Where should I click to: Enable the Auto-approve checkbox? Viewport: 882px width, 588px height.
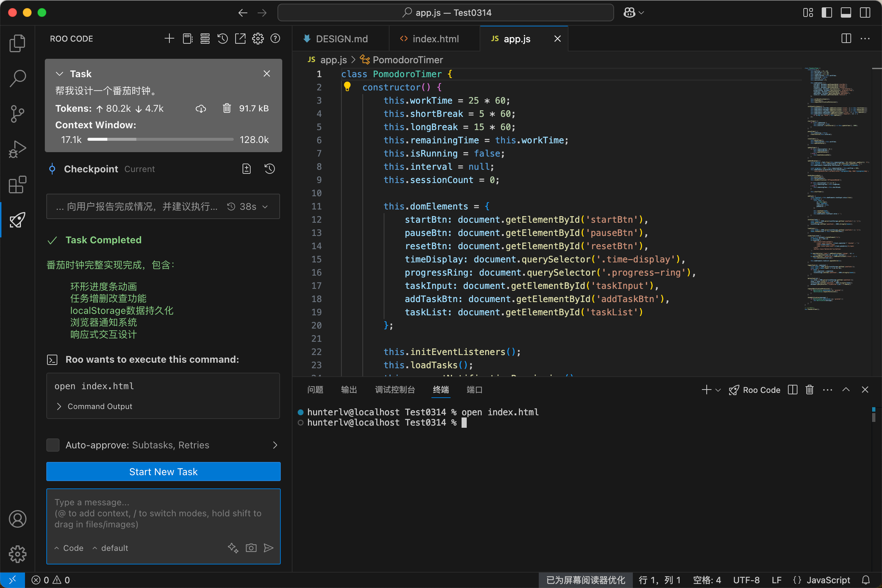53,445
